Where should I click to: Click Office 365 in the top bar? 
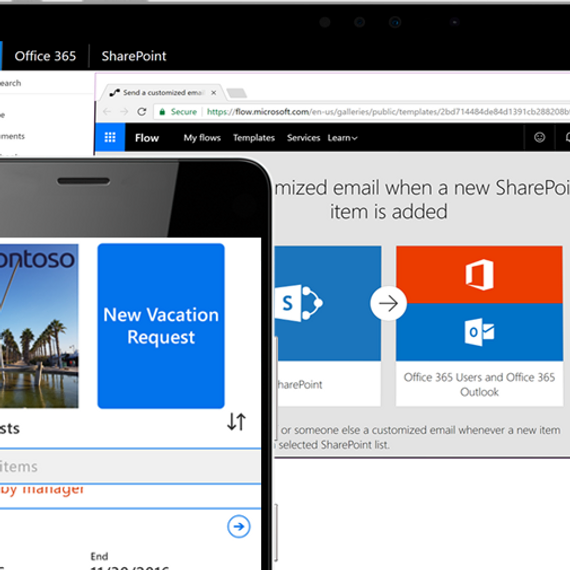(x=45, y=56)
